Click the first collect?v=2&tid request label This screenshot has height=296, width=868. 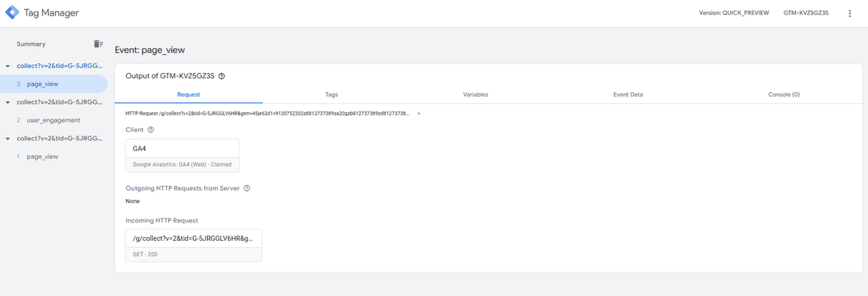click(60, 66)
